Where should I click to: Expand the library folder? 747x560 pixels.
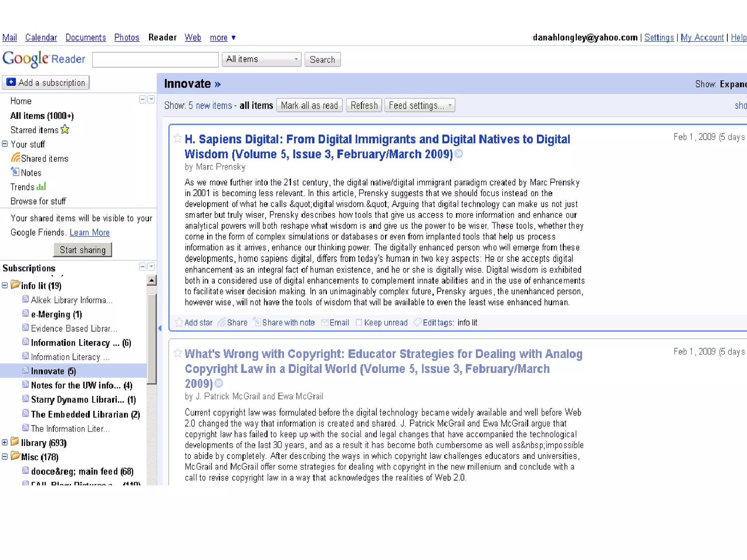[5, 443]
